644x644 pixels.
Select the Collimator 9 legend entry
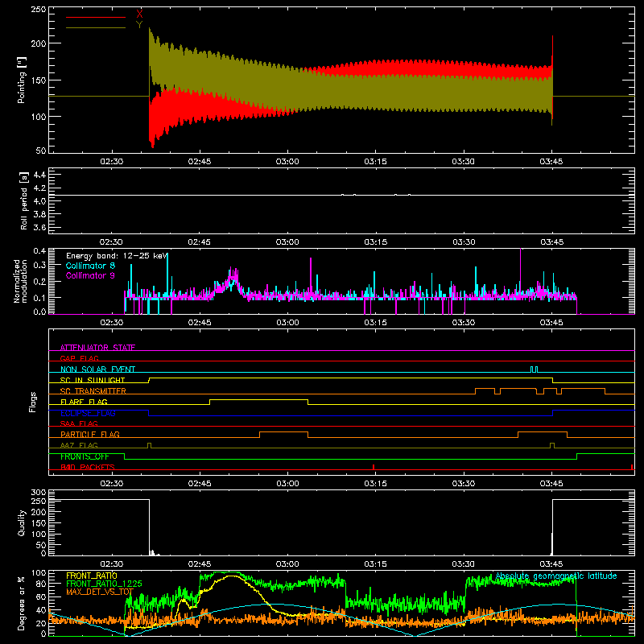coord(90,275)
